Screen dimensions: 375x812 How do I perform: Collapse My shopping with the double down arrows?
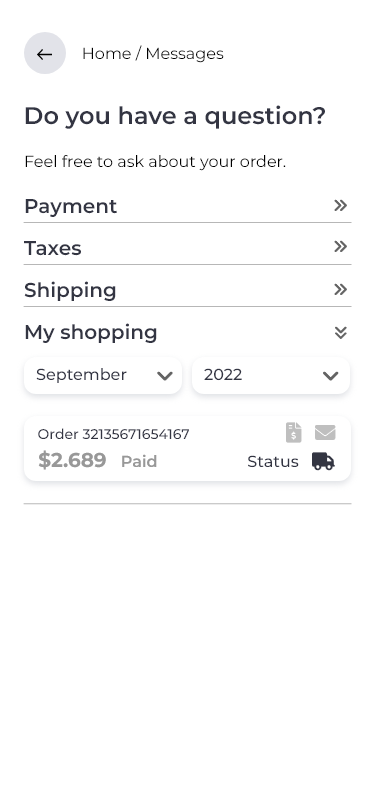click(x=340, y=332)
